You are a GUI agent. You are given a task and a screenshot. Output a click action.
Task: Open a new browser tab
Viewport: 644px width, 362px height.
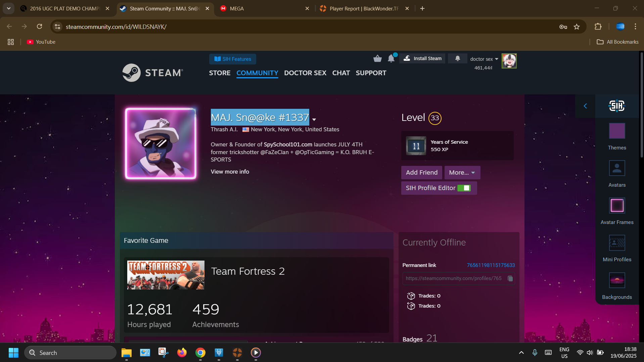pyautogui.click(x=422, y=9)
